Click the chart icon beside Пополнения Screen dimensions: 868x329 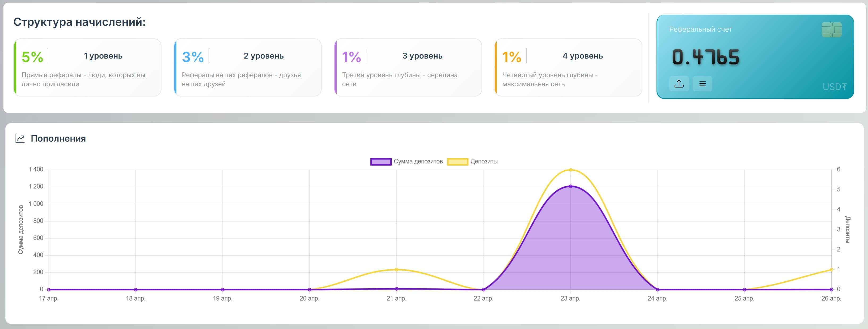(x=20, y=138)
